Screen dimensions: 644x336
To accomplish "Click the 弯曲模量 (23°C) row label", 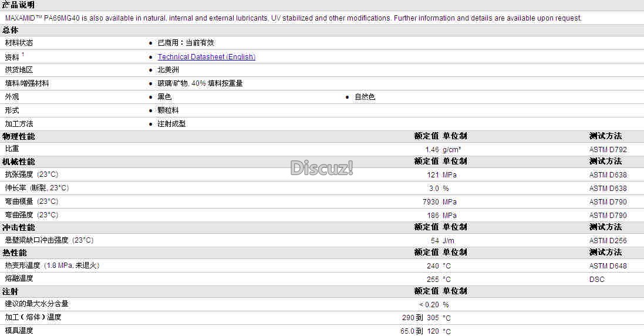I will click(x=32, y=201).
